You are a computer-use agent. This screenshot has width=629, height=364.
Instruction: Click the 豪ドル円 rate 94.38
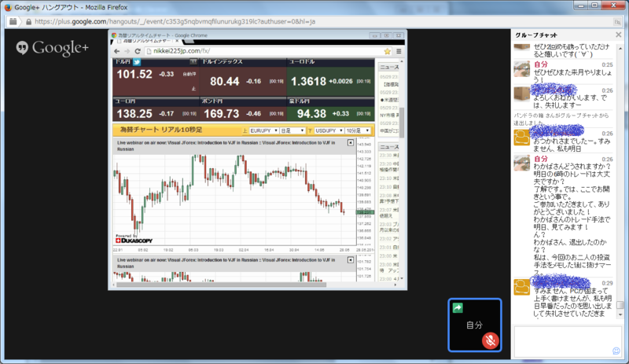click(311, 114)
